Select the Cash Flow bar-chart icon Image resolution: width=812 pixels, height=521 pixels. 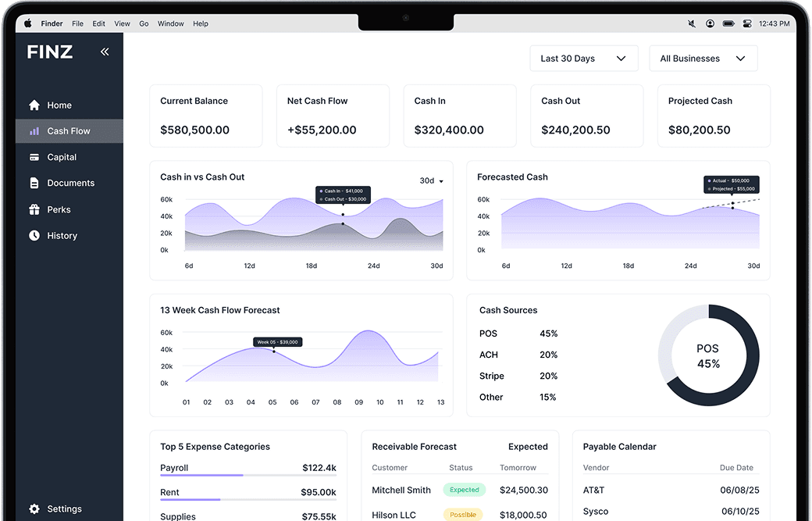34,130
